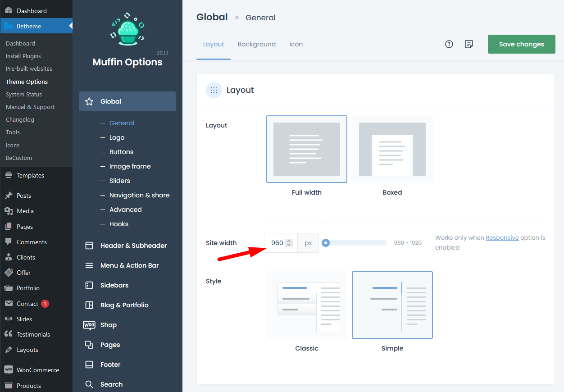Click the Footer layout icon

tap(89, 365)
